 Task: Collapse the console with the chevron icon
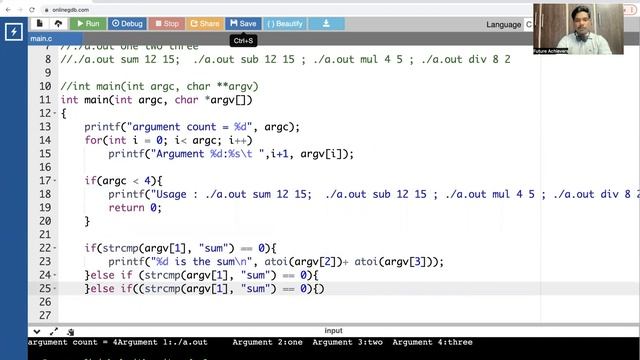click(37, 332)
